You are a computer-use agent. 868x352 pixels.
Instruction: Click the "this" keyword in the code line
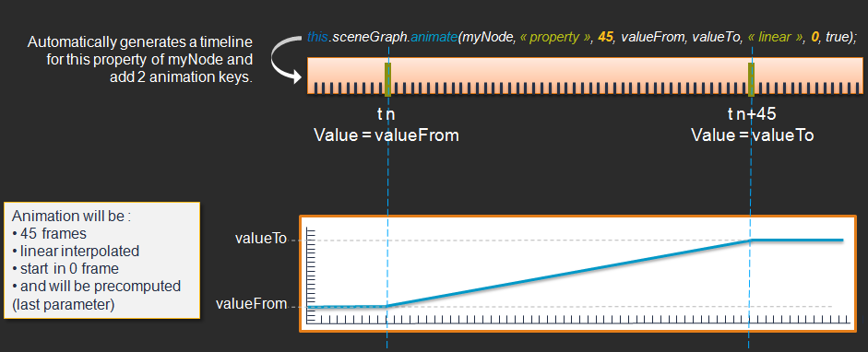[318, 38]
